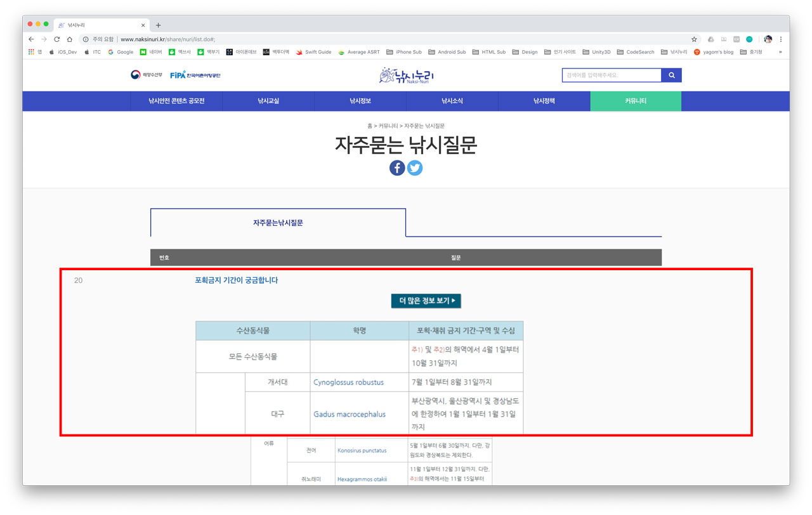Click the browser back arrow
812x515 pixels.
[x=30, y=38]
